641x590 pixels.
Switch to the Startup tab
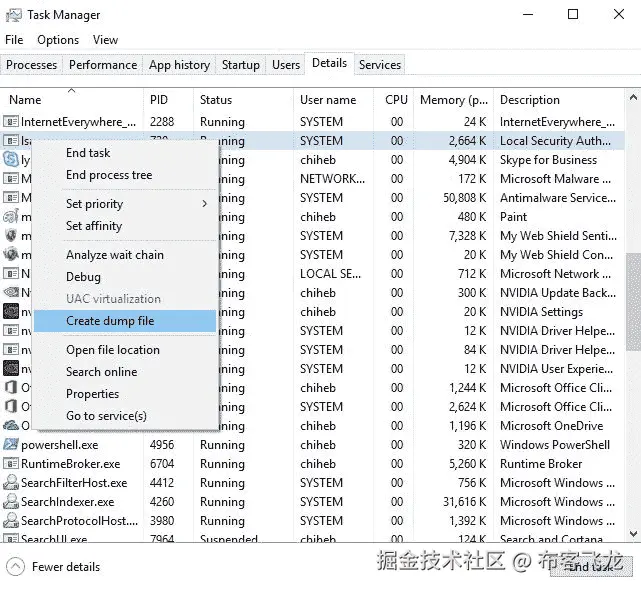point(241,65)
